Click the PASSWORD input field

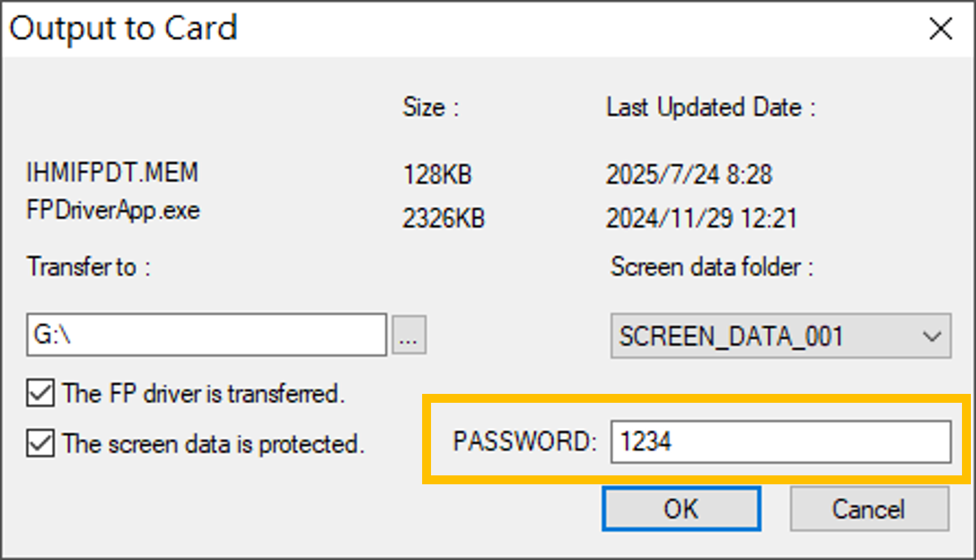click(780, 442)
